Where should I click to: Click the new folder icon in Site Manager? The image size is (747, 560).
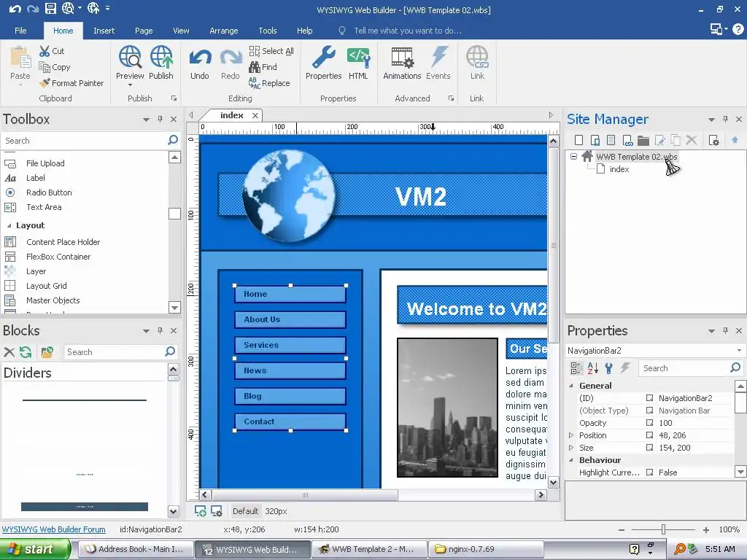click(x=643, y=140)
